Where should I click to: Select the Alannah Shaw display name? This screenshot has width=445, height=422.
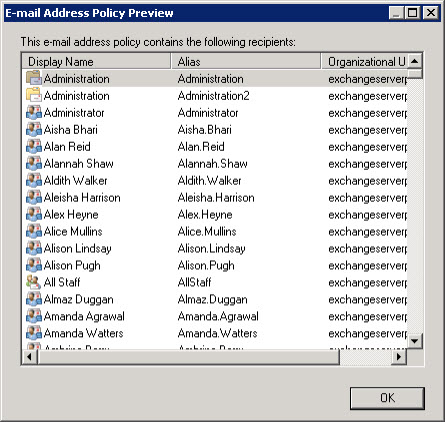click(x=79, y=164)
